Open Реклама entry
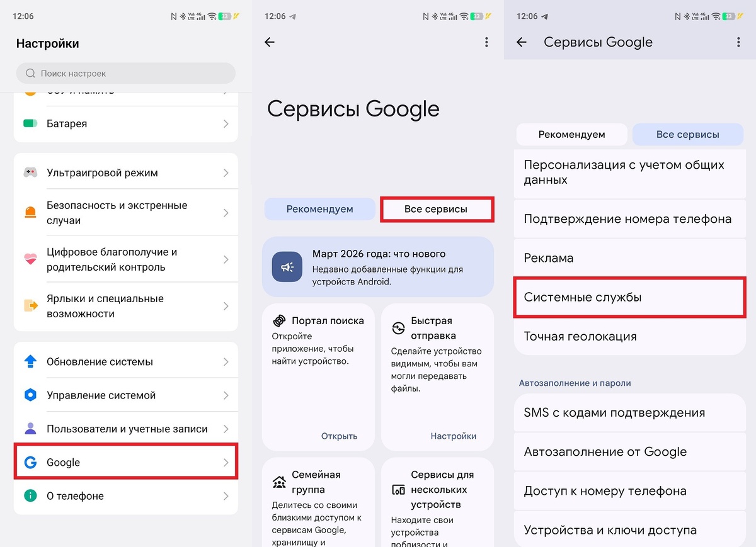 (x=630, y=258)
